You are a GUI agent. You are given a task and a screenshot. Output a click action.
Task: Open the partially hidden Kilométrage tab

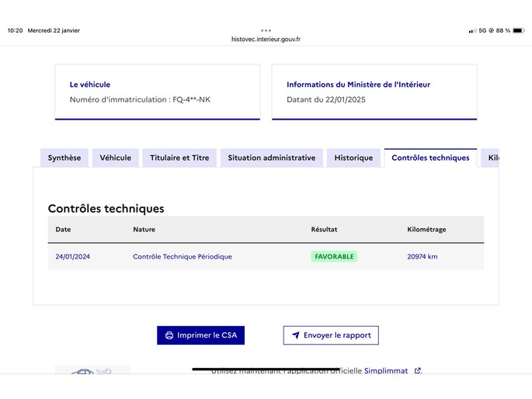pos(492,158)
